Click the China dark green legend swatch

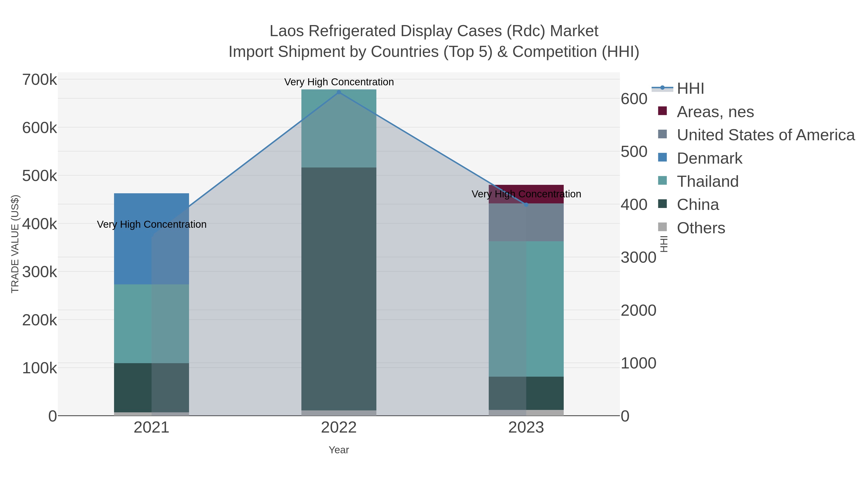click(663, 204)
